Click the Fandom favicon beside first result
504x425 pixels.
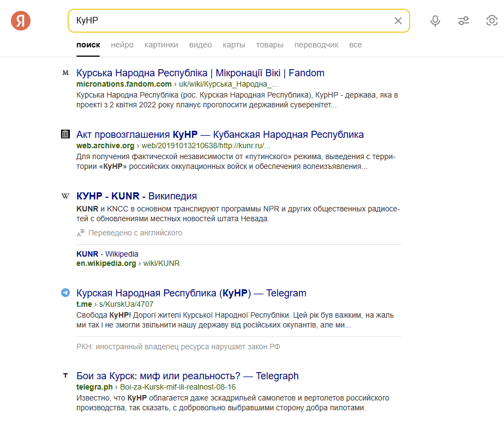(x=65, y=73)
